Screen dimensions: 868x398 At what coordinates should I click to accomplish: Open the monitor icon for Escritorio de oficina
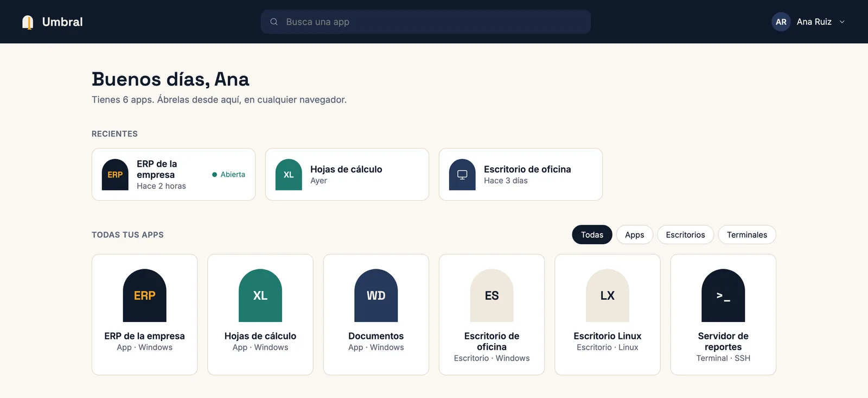[x=462, y=174]
